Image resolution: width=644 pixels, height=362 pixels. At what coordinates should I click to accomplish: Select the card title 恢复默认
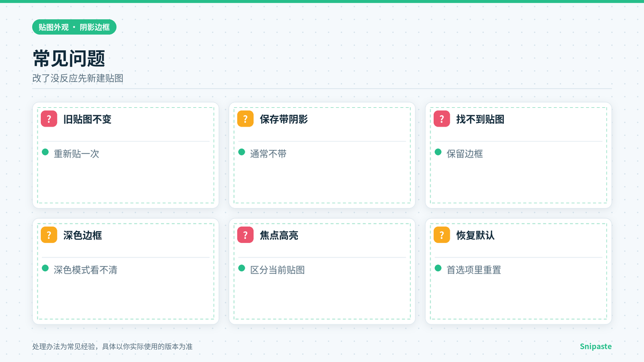click(x=475, y=235)
